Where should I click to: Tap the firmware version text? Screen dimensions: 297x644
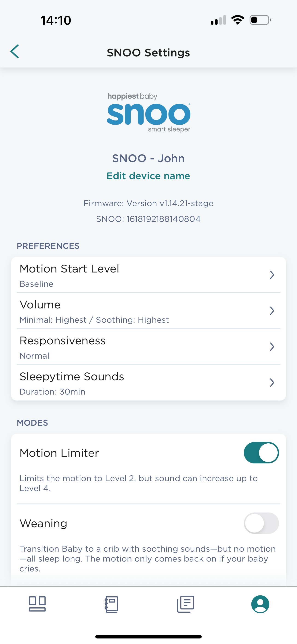[x=148, y=203]
